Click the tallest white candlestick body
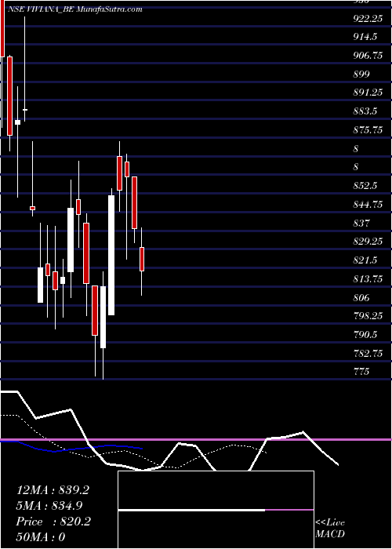Viewport: 392px width, 549px height. pyautogui.click(x=111, y=255)
